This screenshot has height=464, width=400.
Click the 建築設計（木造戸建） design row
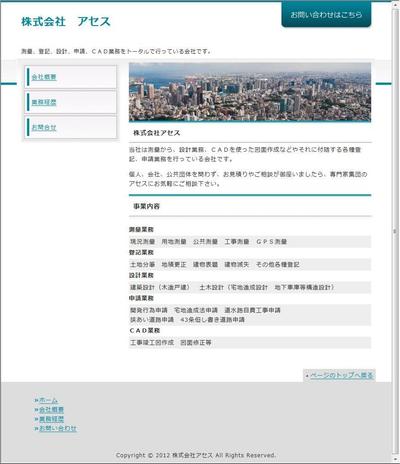[250, 287]
